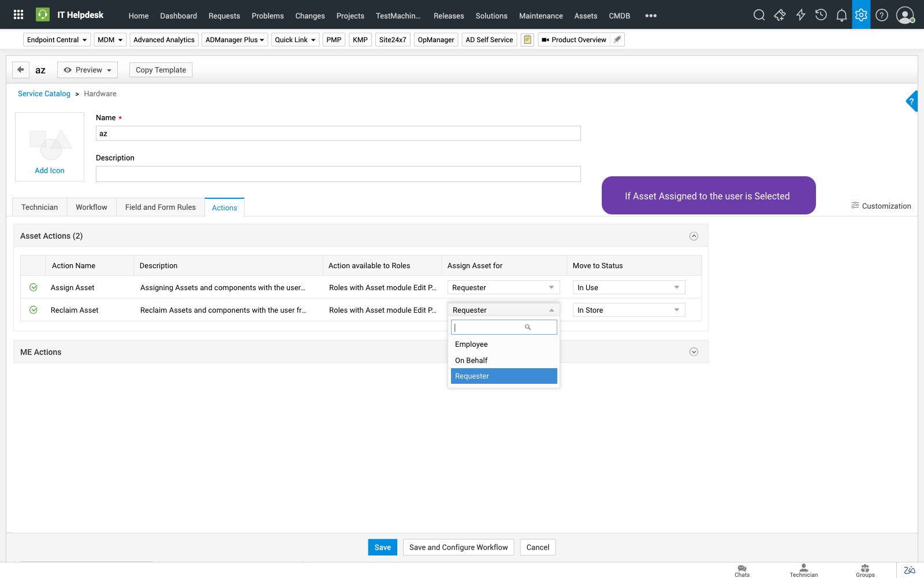Click the Cancel button

click(x=538, y=547)
